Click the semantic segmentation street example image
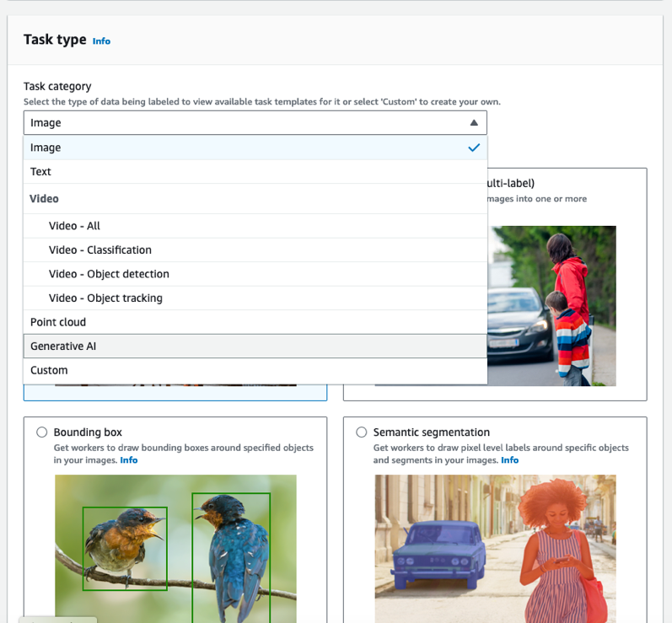The height and width of the screenshot is (623, 672). [x=496, y=549]
